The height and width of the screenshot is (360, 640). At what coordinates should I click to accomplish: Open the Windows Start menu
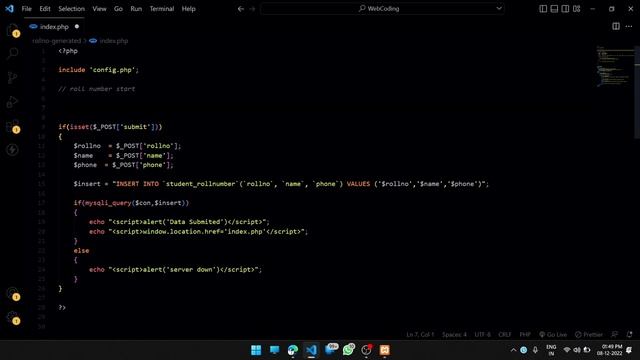(256, 350)
